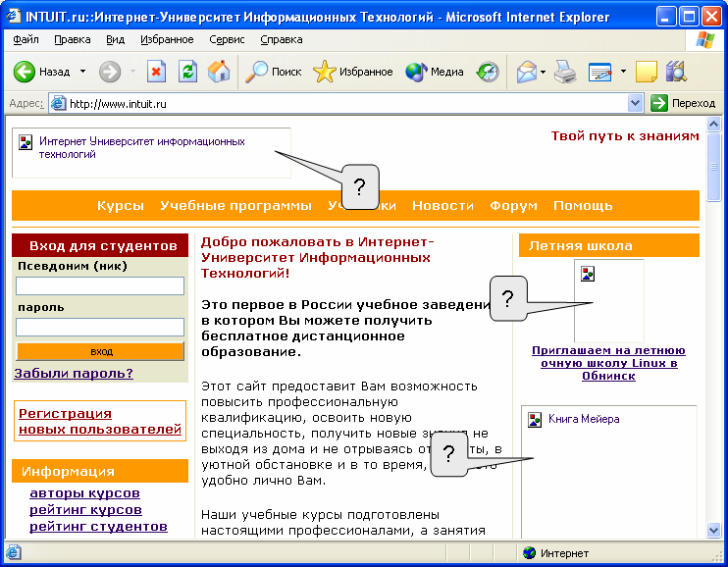728x567 pixels.
Task: Open the рейтинг курсов link
Action: pos(86,510)
